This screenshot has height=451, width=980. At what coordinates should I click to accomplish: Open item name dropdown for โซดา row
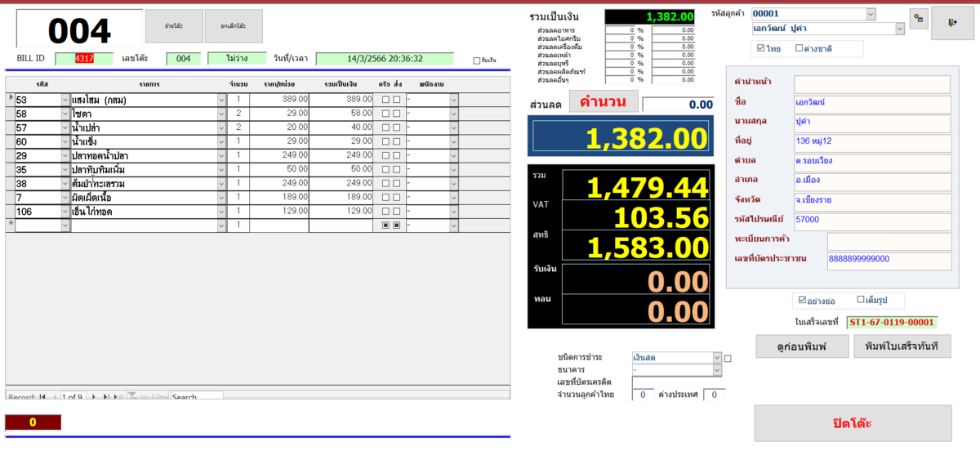click(x=221, y=114)
